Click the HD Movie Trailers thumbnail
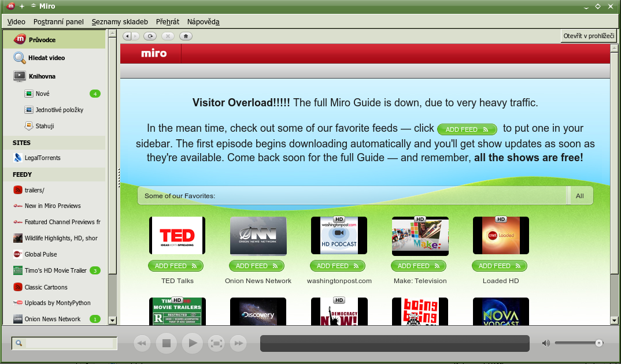Screen dimensions: 621x364 tap(178, 311)
